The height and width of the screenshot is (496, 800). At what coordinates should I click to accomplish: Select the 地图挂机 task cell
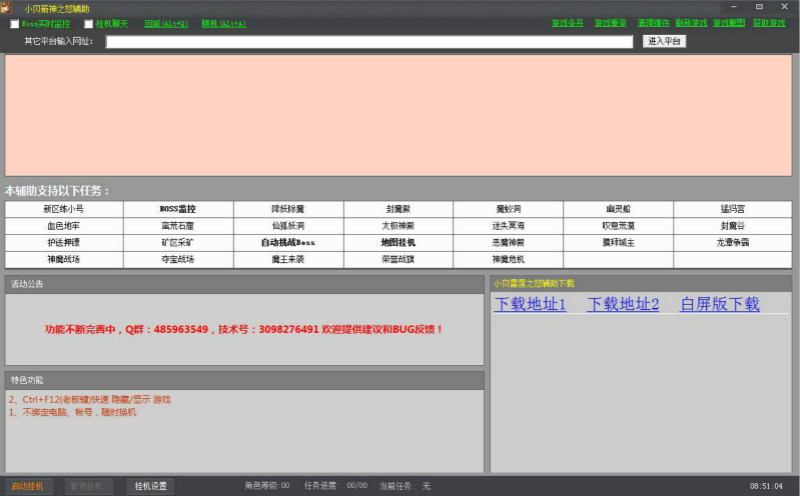398,243
